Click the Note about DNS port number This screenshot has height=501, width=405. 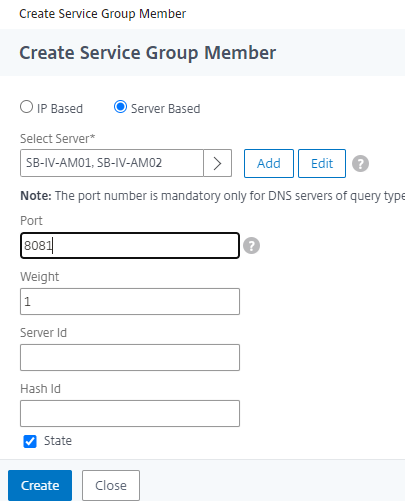pos(213,196)
